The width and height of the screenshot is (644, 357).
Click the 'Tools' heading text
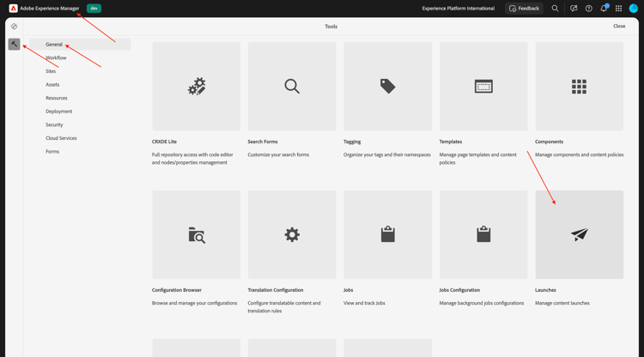331,27
